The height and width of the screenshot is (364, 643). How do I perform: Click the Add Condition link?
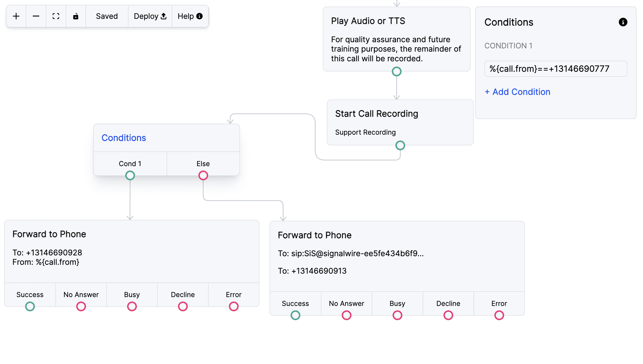coord(517,92)
